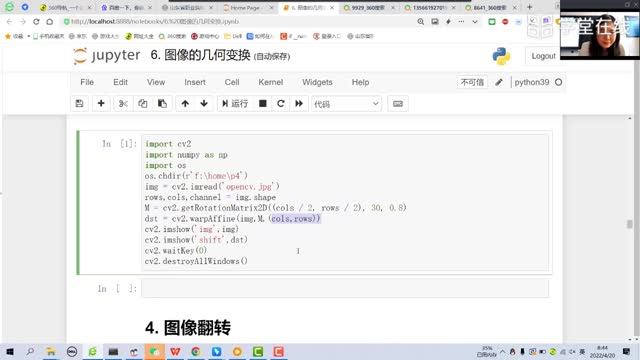Toggle the 不可信 notebook trust button
The height and width of the screenshot is (360, 640).
pyautogui.click(x=472, y=82)
